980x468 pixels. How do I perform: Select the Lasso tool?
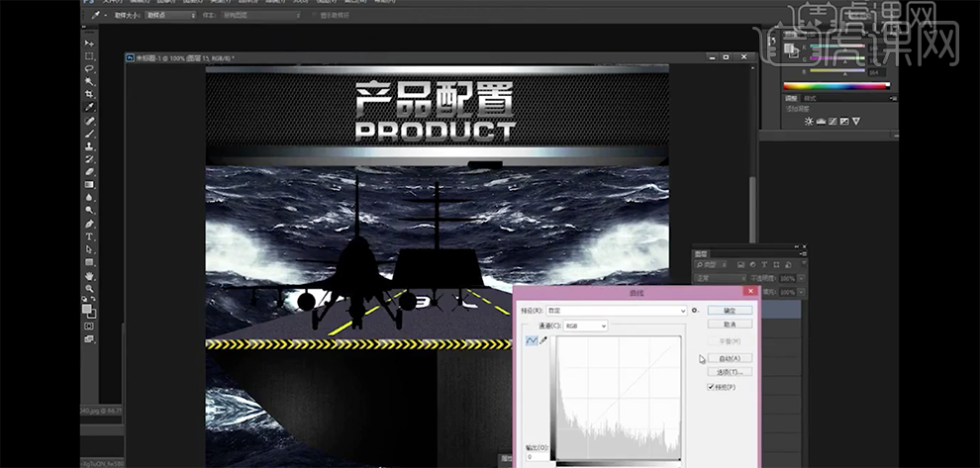(x=89, y=69)
